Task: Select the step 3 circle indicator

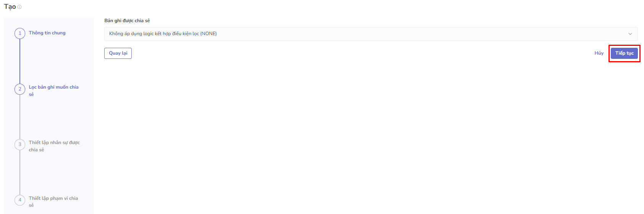Action: click(20, 144)
